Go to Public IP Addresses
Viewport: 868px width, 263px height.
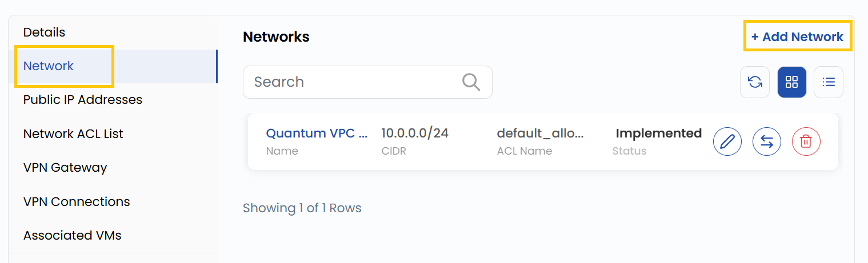coord(83,100)
